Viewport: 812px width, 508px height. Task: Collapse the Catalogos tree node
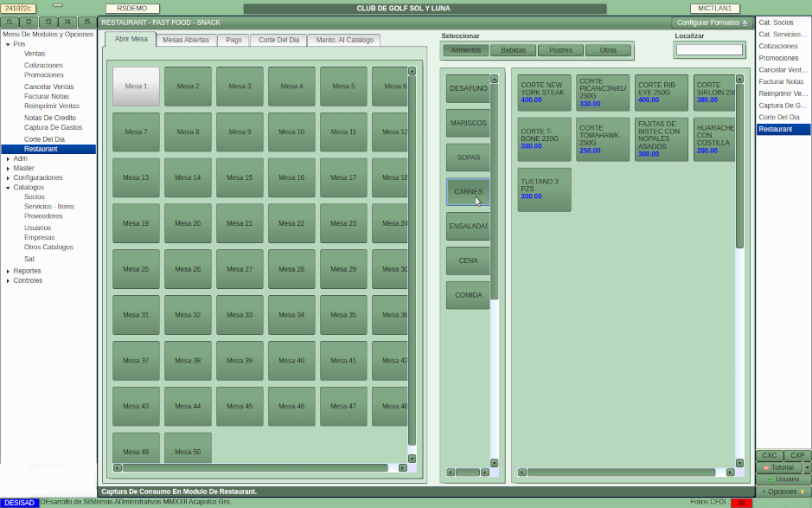click(x=8, y=187)
